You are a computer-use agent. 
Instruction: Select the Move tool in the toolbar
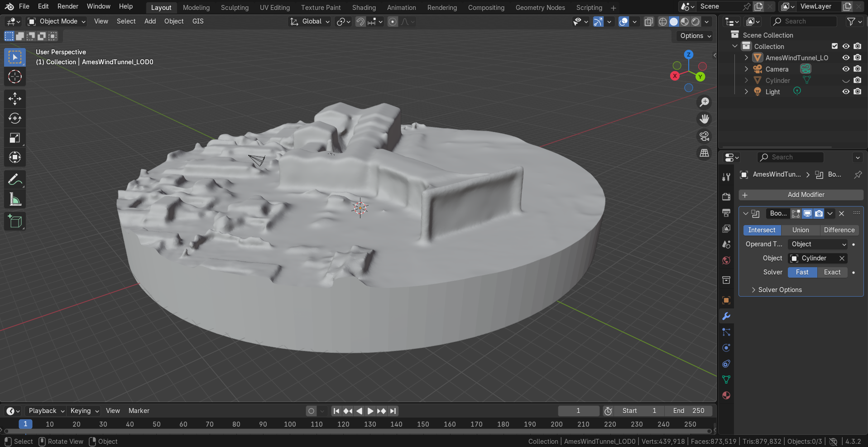pyautogui.click(x=15, y=99)
